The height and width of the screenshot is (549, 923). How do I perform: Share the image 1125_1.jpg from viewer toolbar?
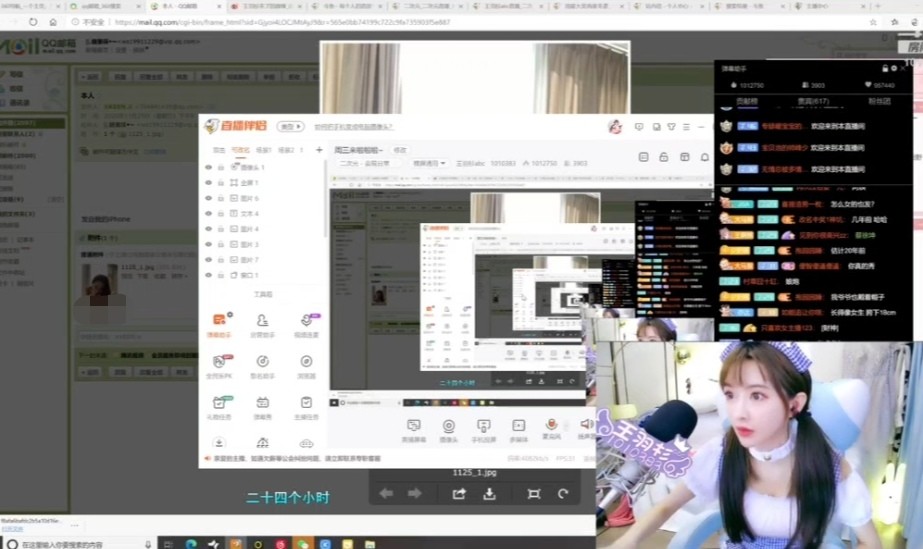pos(459,494)
